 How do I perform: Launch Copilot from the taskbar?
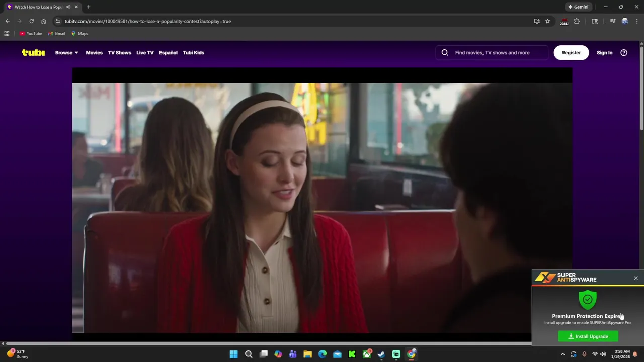coord(278,354)
